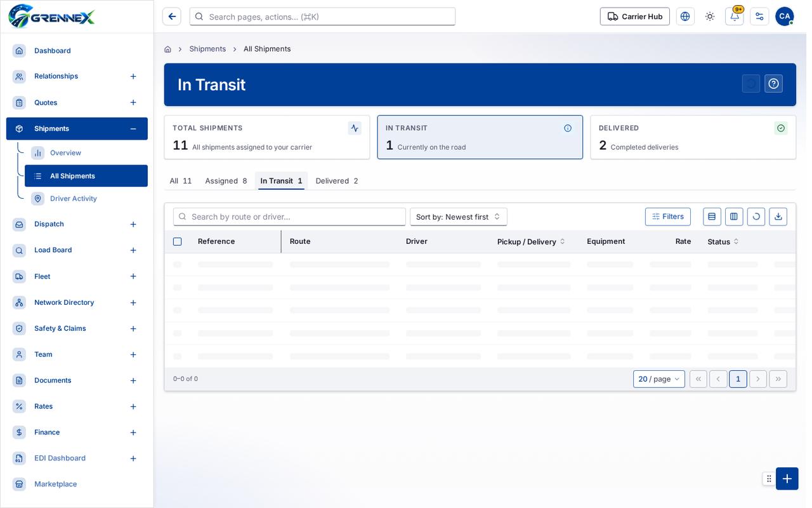Open the Filters button
The width and height of the screenshot is (812, 508).
(668, 217)
